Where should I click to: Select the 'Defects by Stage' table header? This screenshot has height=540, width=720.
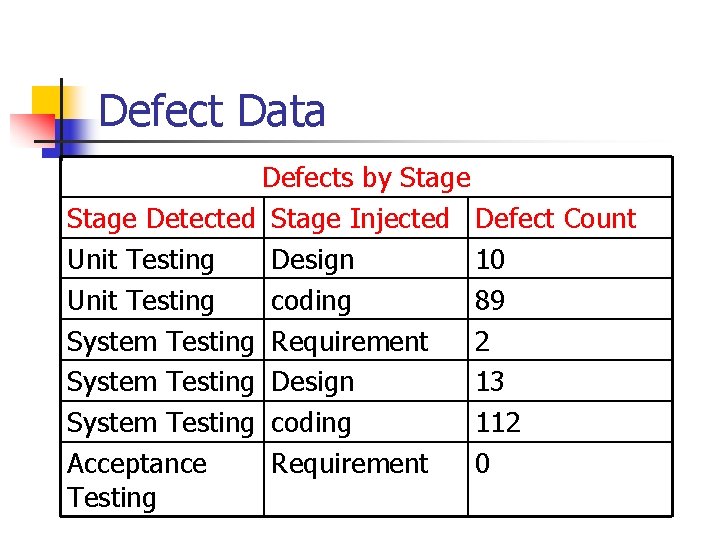click(x=366, y=177)
